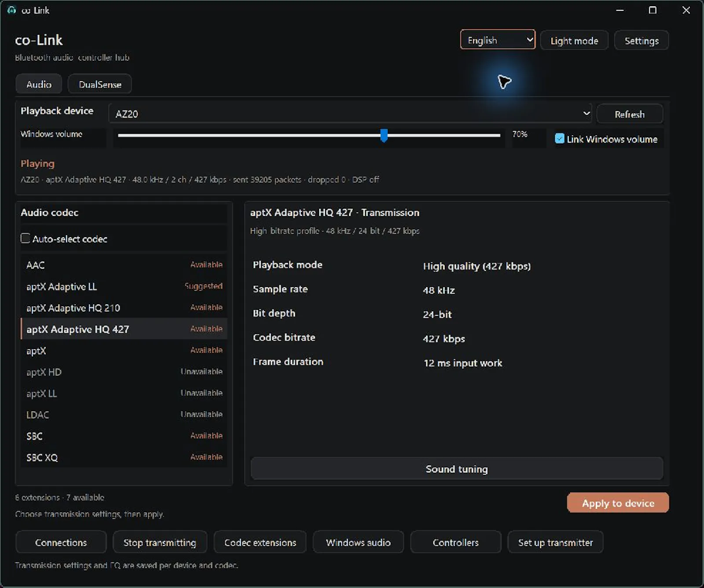Open Settings
This screenshot has width=704, height=588.
pyautogui.click(x=642, y=40)
